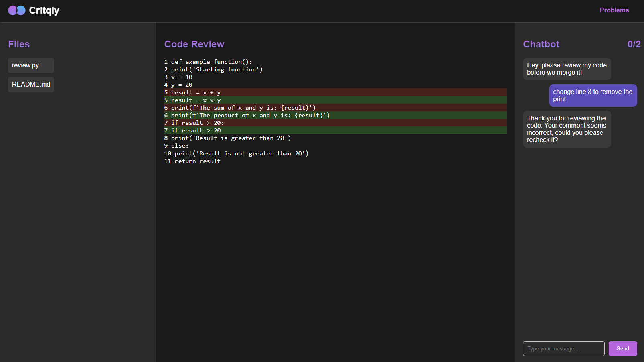
Task: Click user message 'change line 8 to remove the print'
Action: point(593,96)
